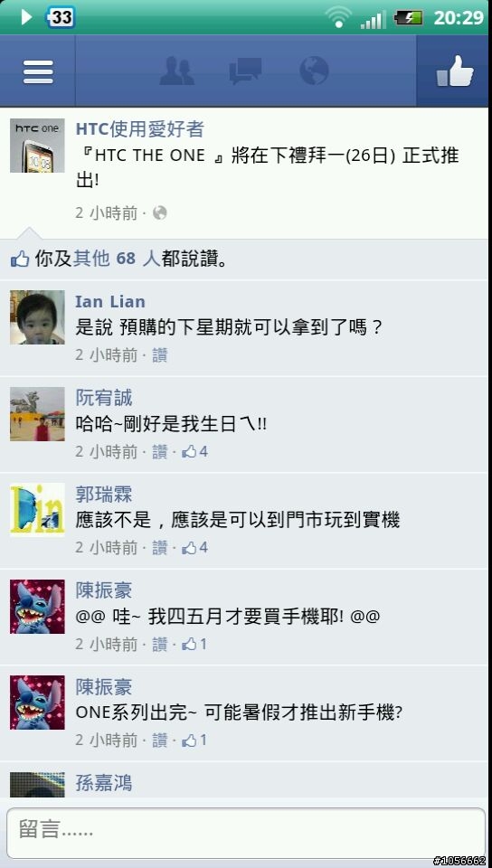
Task: Open the notifications globe icon
Action: click(x=314, y=71)
